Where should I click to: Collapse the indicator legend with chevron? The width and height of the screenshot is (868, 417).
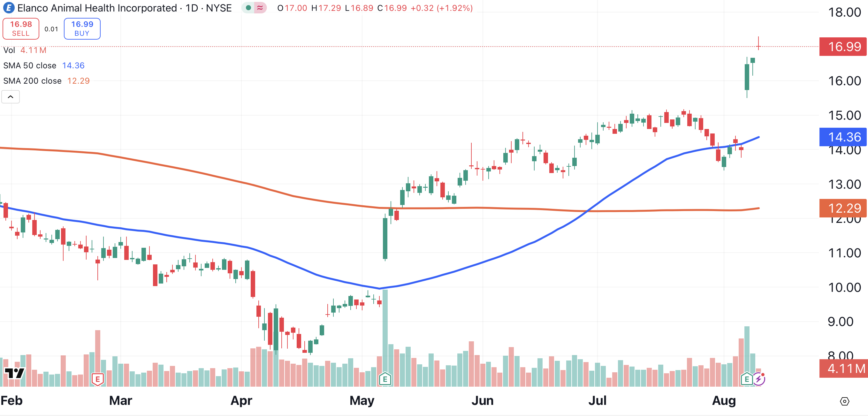[x=11, y=97]
